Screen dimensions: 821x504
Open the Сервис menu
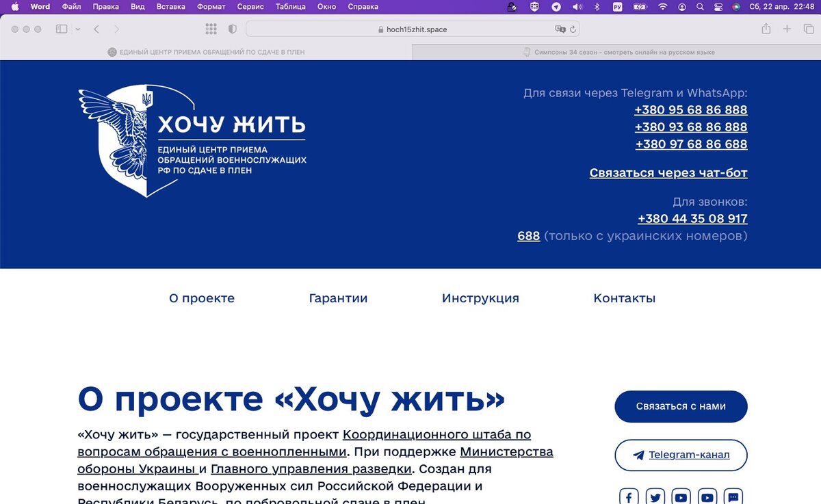pos(250,7)
